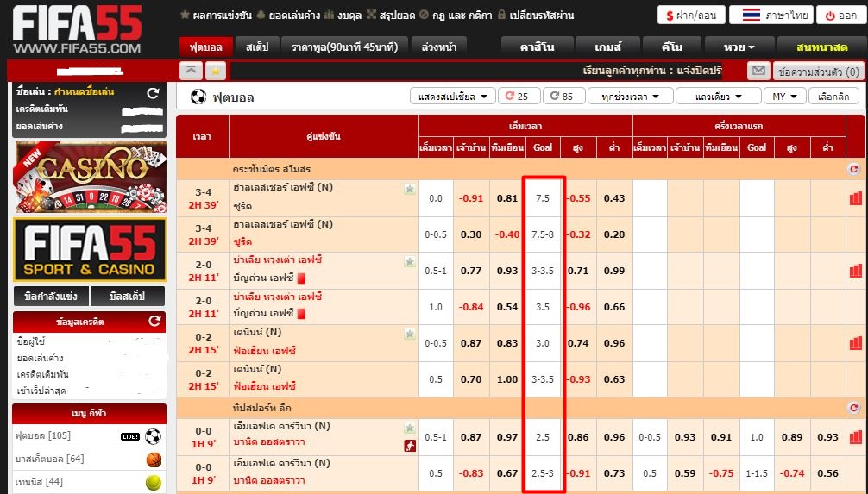Click the FIFA55 logo at top
This screenshot has height=494, width=868.
[x=77, y=28]
